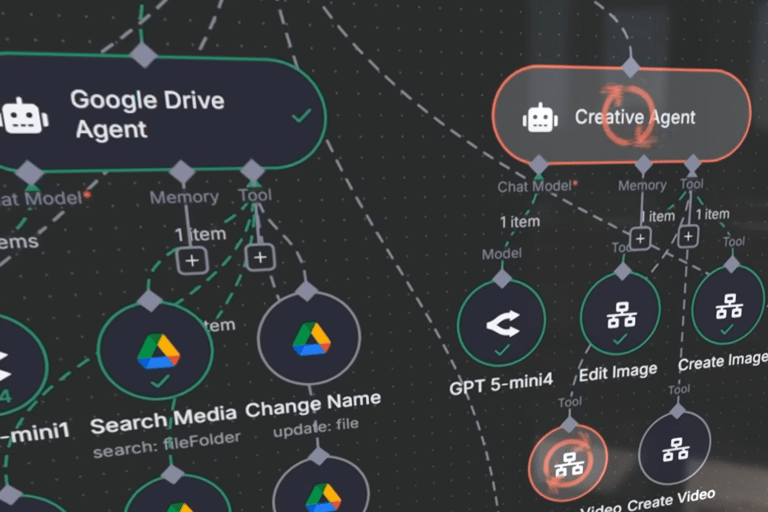Click the top input diamond of Creative Agent
768x512 pixels.
[x=630, y=68]
